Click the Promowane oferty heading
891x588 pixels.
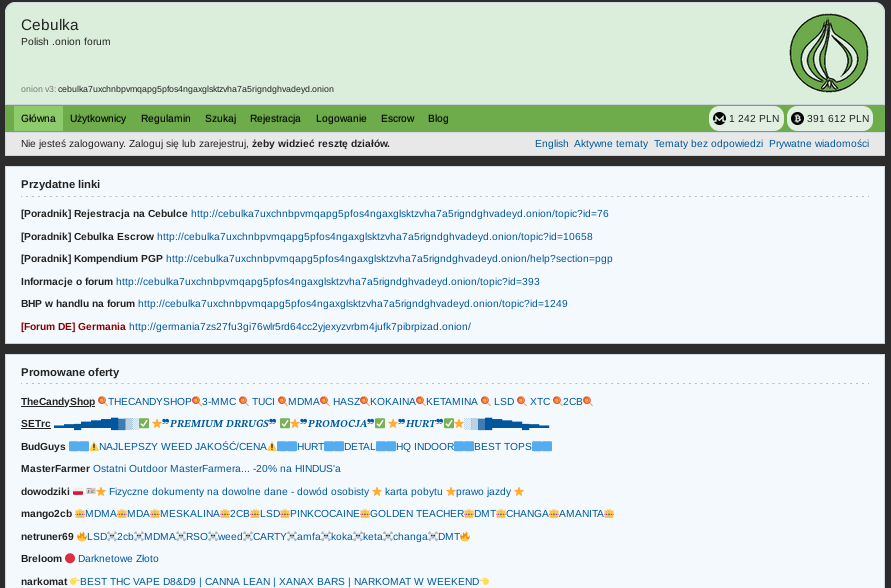click(x=70, y=372)
